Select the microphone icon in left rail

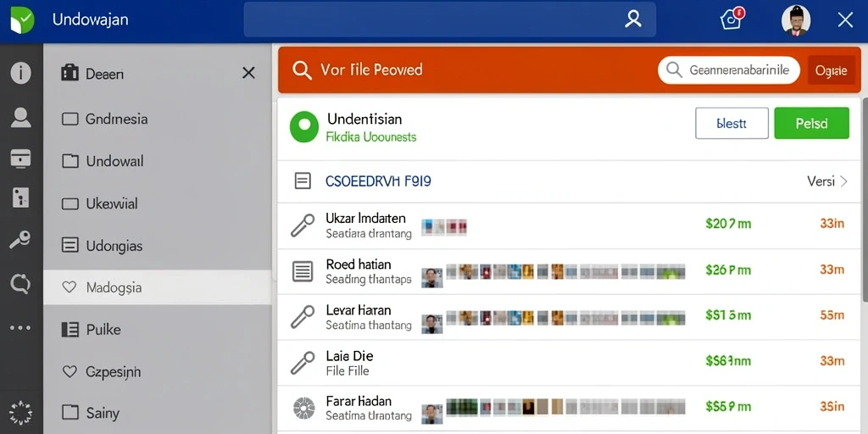click(20, 241)
